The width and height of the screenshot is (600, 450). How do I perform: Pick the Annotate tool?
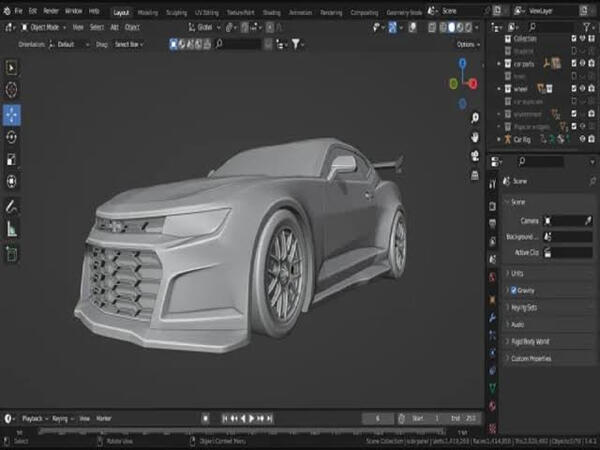point(12,205)
